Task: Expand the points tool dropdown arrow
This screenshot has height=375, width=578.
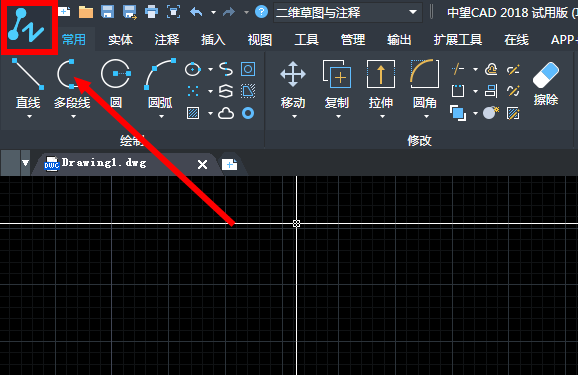Action: pyautogui.click(x=210, y=91)
